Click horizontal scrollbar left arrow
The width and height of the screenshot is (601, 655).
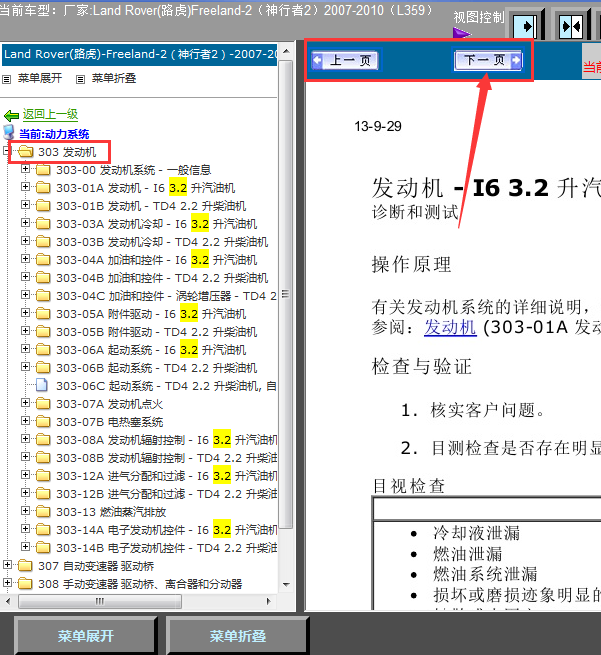(8, 601)
